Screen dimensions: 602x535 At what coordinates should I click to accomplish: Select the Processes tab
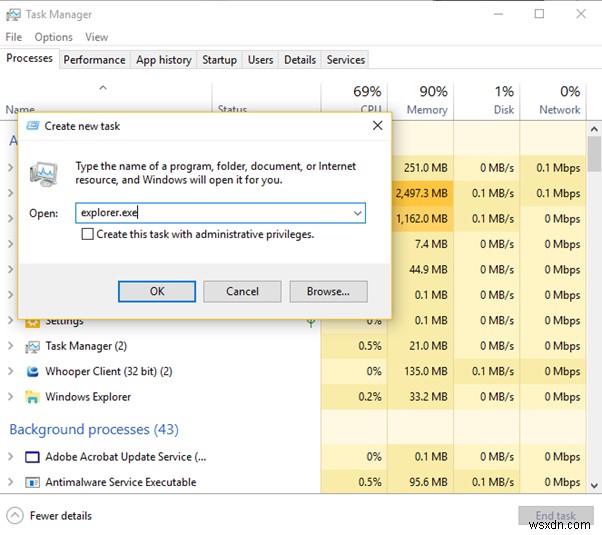pyautogui.click(x=30, y=58)
